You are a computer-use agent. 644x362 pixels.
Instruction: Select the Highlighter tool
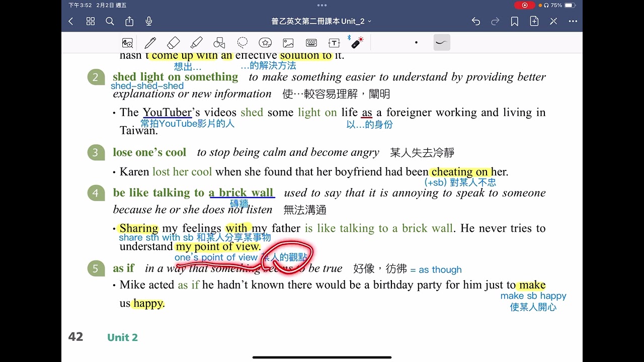(196, 43)
